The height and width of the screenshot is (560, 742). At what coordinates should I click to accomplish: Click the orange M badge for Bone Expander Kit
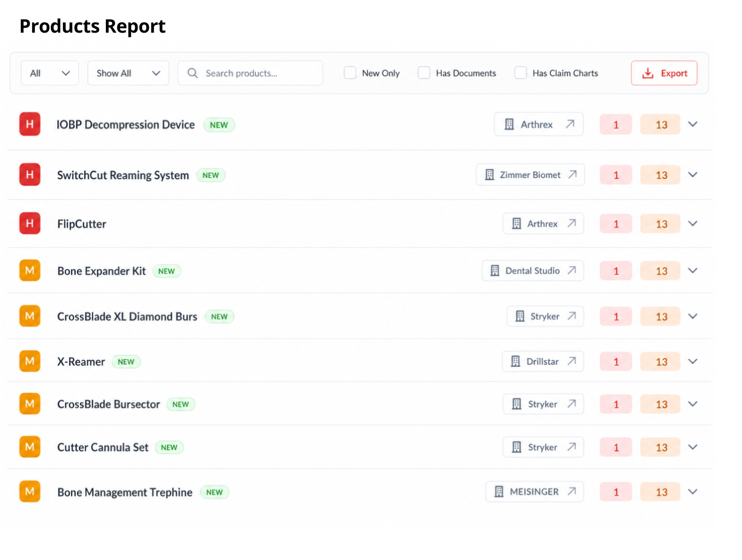(30, 271)
